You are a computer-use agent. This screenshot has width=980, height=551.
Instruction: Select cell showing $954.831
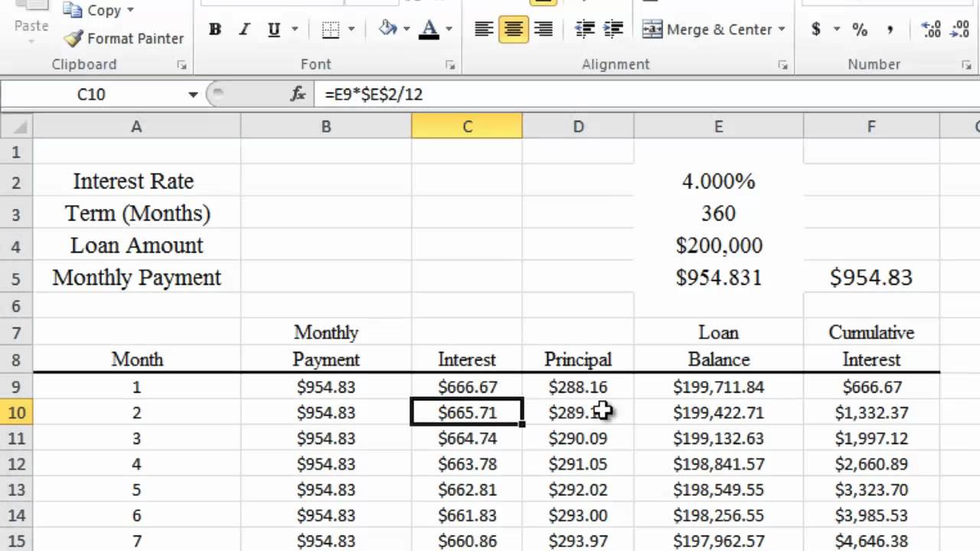[x=718, y=277]
